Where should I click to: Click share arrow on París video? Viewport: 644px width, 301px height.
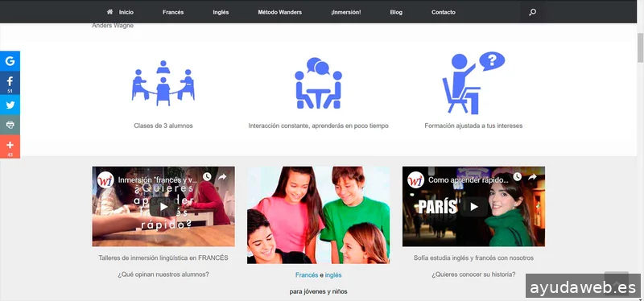click(x=532, y=177)
